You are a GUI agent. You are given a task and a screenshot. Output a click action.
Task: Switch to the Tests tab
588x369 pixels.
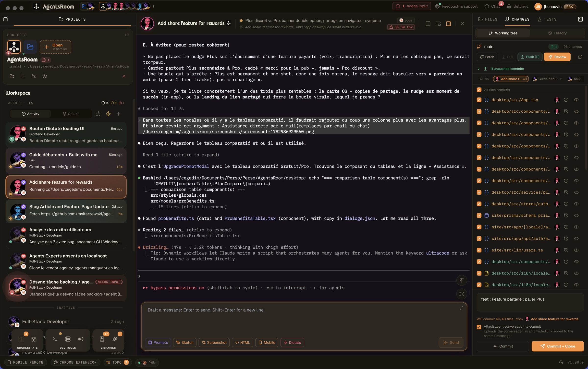547,19
